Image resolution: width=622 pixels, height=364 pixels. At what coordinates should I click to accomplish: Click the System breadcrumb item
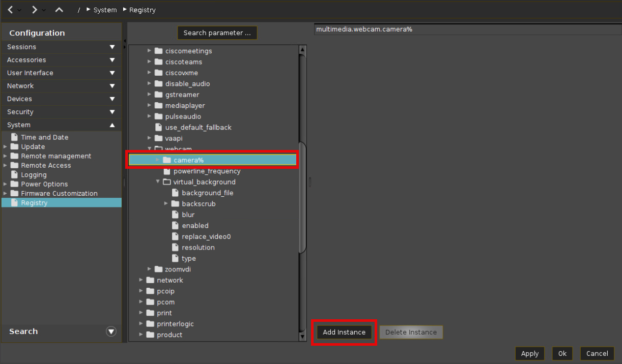pyautogui.click(x=105, y=10)
